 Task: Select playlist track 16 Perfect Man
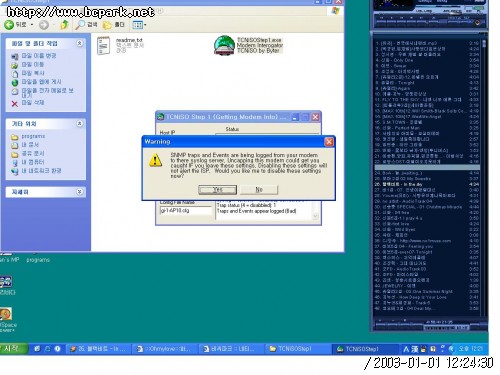tap(427, 128)
